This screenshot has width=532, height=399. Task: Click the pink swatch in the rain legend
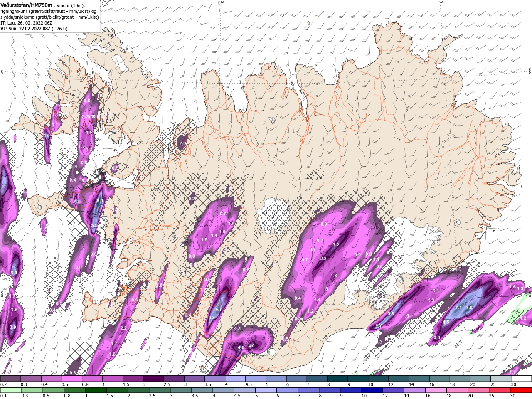coord(457,390)
